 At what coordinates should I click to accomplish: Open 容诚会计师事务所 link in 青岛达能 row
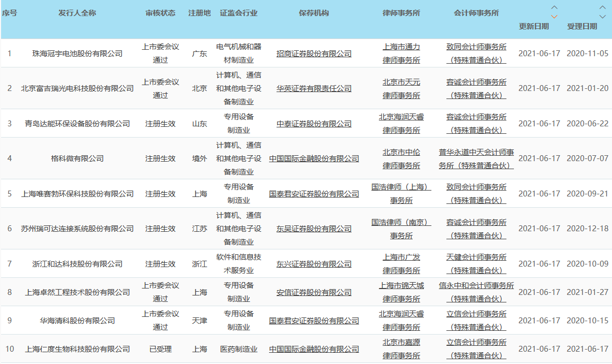click(x=476, y=124)
